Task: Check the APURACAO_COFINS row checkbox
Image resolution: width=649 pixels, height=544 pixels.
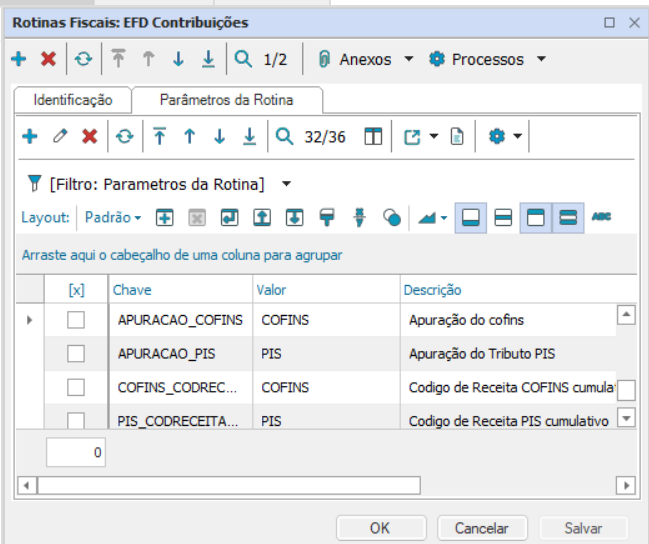Action: 76,320
